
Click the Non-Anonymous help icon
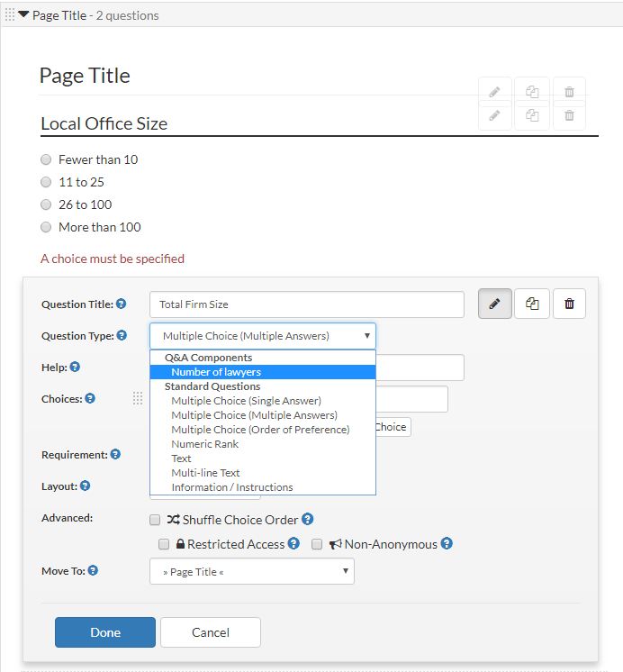447,543
